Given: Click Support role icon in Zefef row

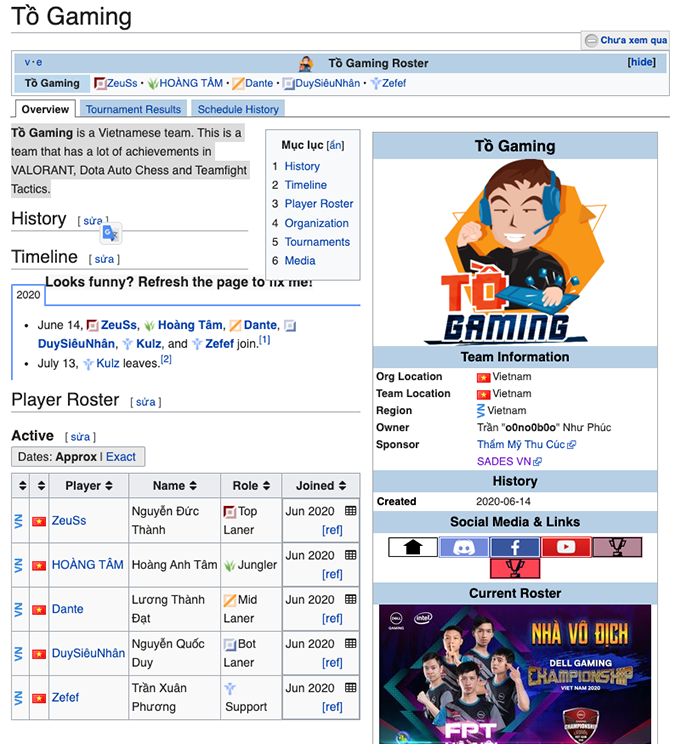Looking at the screenshot, I should tap(230, 688).
